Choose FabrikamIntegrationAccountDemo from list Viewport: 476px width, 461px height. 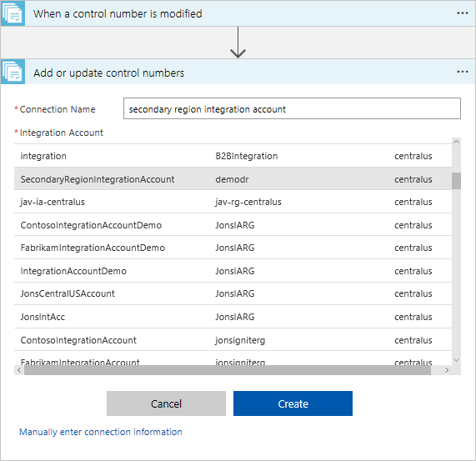233,248
